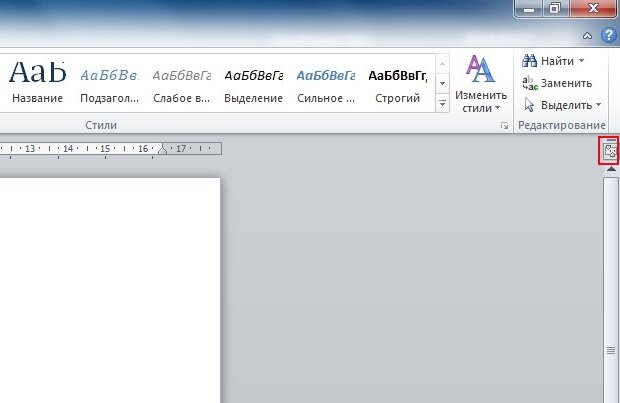The height and width of the screenshot is (403, 620).
Task: Click the Найти binoculars button
Action: pyautogui.click(x=548, y=61)
